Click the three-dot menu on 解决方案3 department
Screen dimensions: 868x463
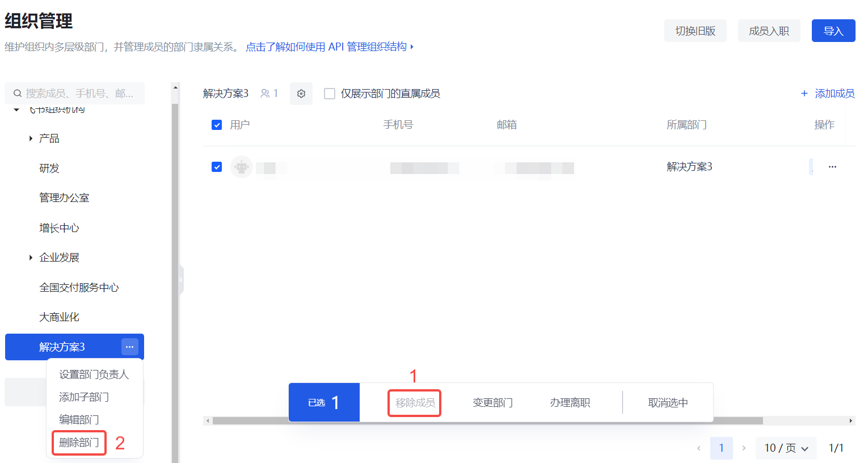(x=129, y=347)
